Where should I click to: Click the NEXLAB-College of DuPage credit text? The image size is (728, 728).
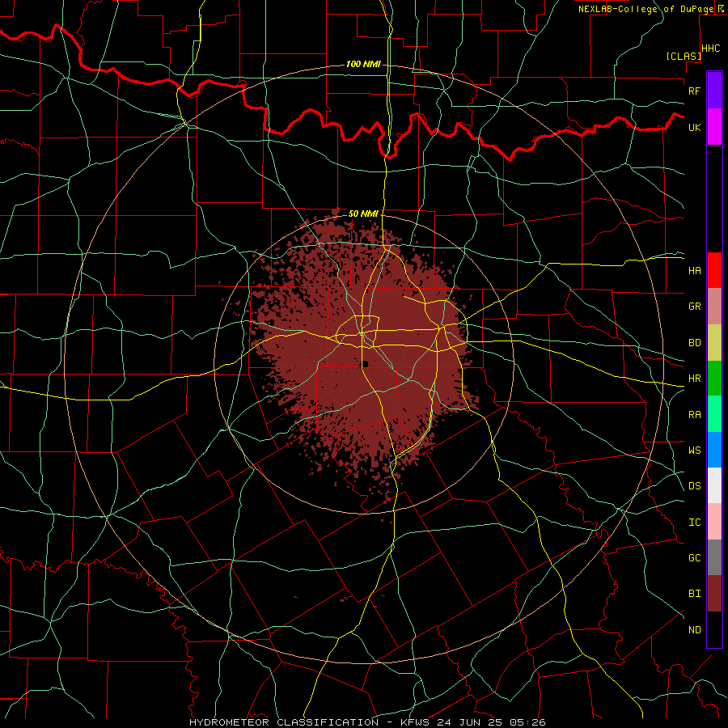645,9
